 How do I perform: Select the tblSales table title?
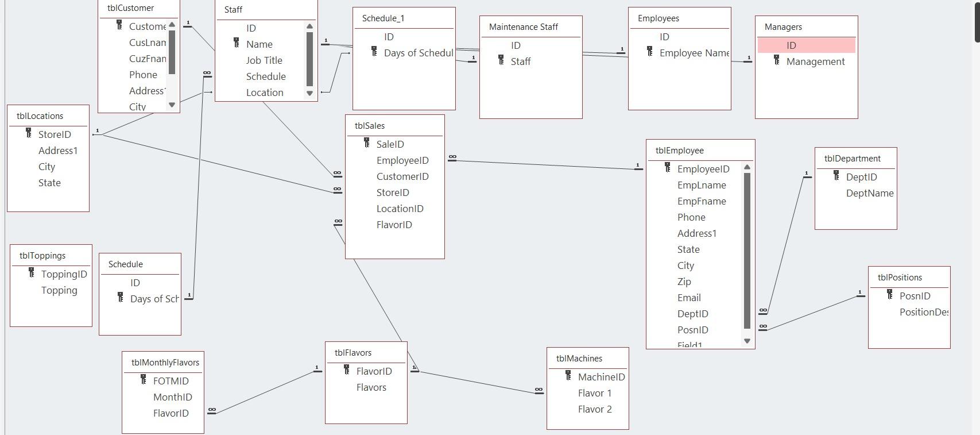tap(370, 126)
